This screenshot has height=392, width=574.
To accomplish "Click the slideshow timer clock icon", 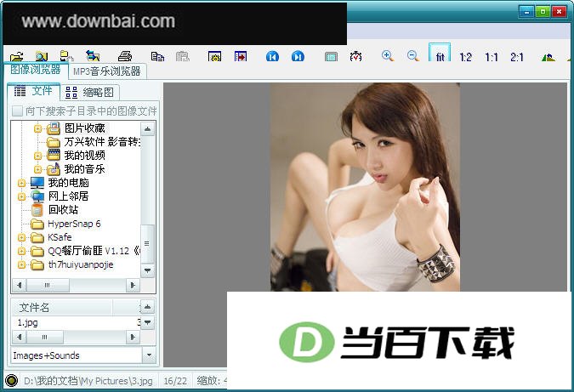I will [355, 56].
